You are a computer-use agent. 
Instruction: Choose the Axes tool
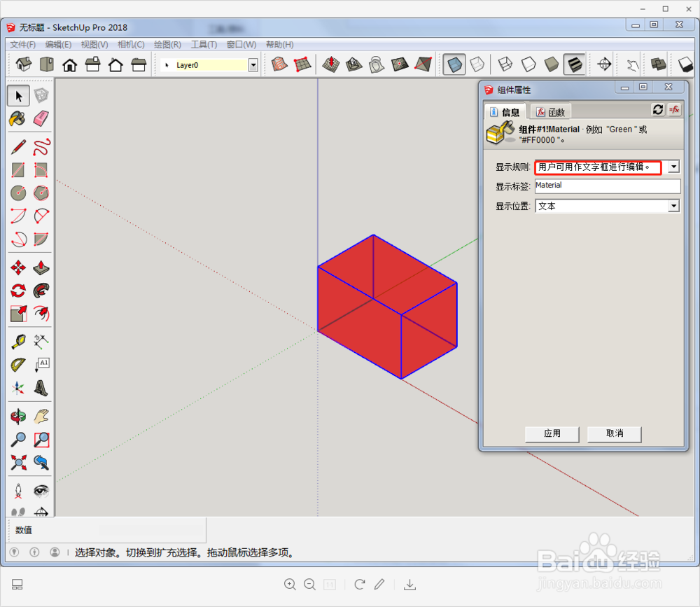tap(18, 388)
